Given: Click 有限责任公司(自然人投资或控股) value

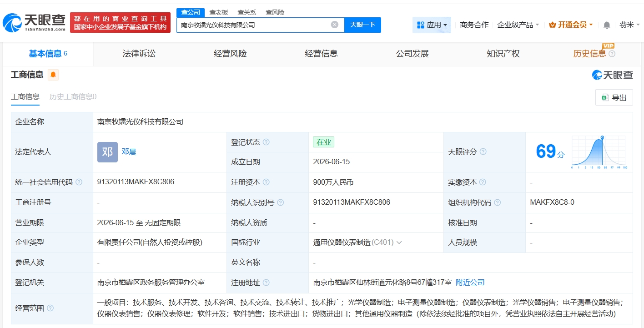Looking at the screenshot, I should pos(150,242).
